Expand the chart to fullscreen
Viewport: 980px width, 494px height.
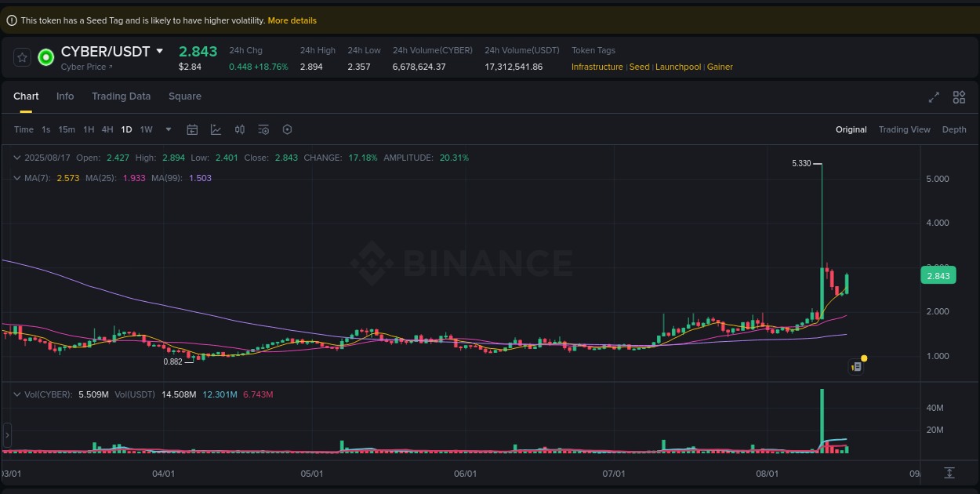click(x=934, y=97)
